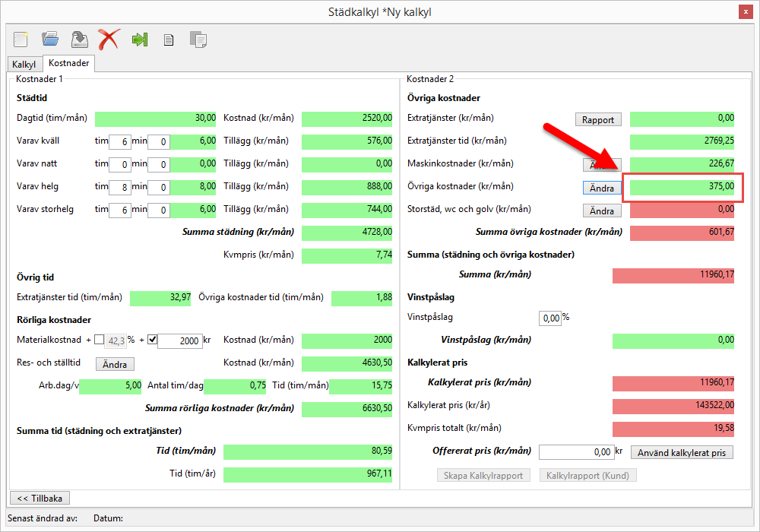The image size is (760, 532).
Task: Click the Offererat pris input field
Action: coord(575,452)
